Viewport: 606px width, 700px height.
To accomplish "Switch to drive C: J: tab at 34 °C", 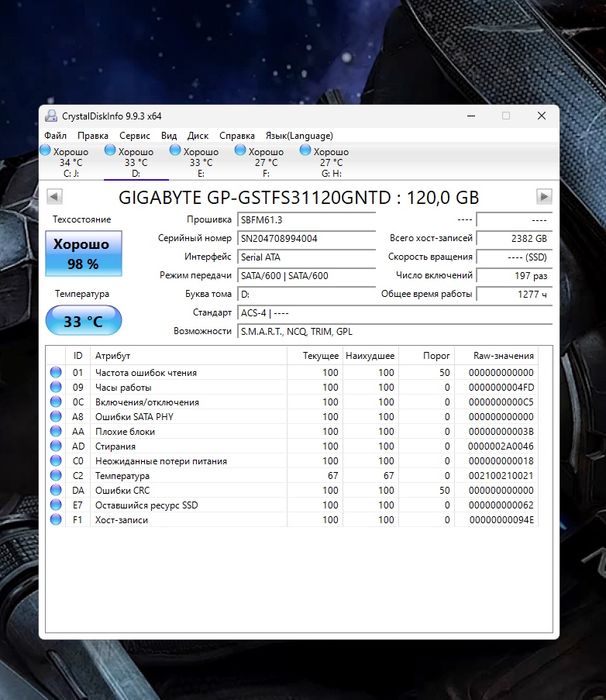I will [x=71, y=162].
